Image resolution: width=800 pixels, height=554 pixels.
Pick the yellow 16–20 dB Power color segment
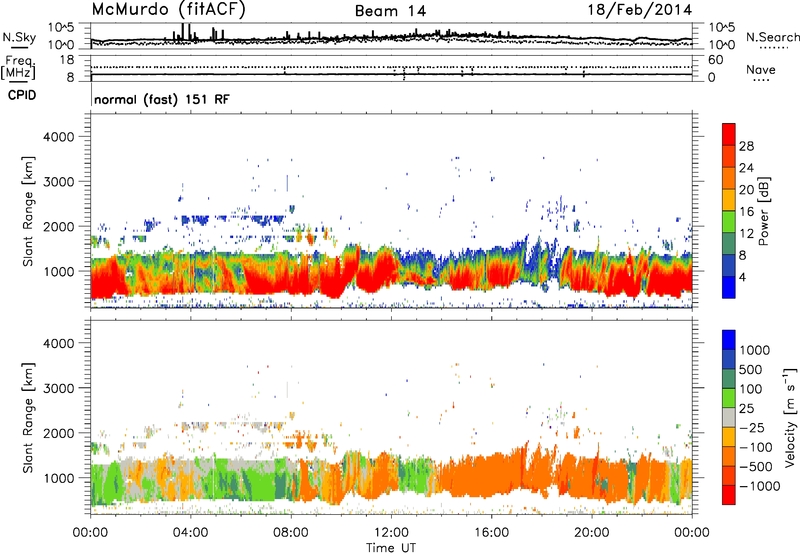click(x=729, y=200)
